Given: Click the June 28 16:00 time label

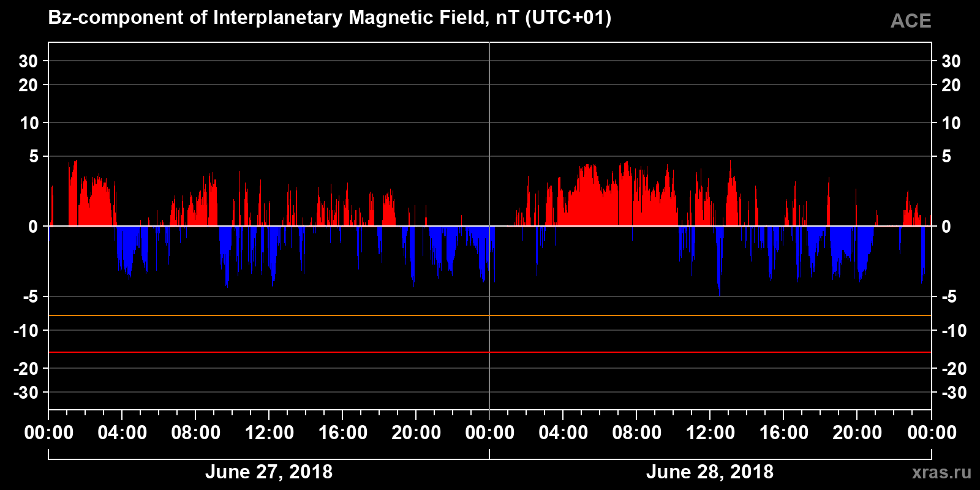Looking at the screenshot, I should [784, 432].
